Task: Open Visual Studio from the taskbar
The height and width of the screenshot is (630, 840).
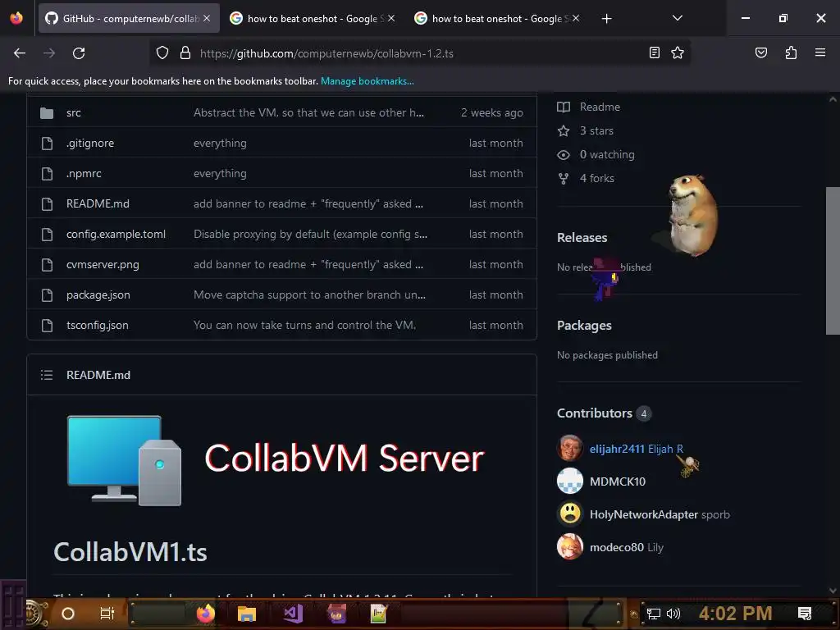Action: [x=294, y=614]
